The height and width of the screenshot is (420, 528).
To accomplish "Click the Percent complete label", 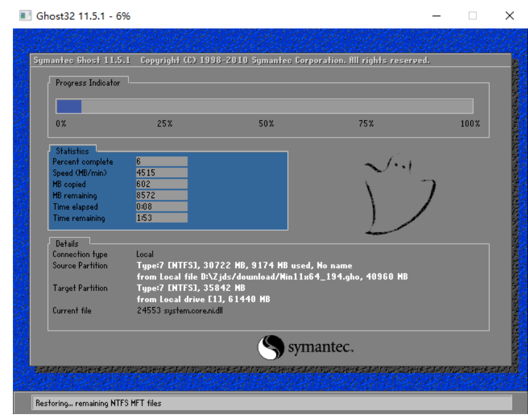I will [x=83, y=162].
